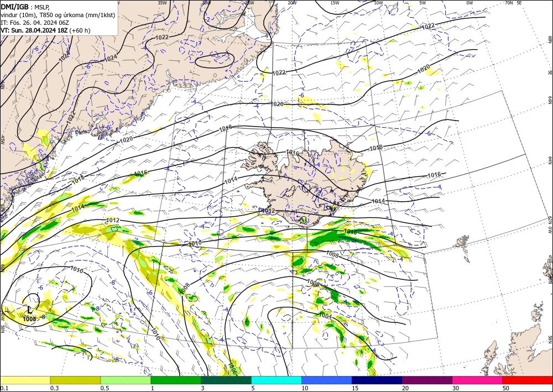Viewport: 553px width, 392px height.
Task: Click the "L" low-pressure center marker
Action: click(x=30, y=310)
